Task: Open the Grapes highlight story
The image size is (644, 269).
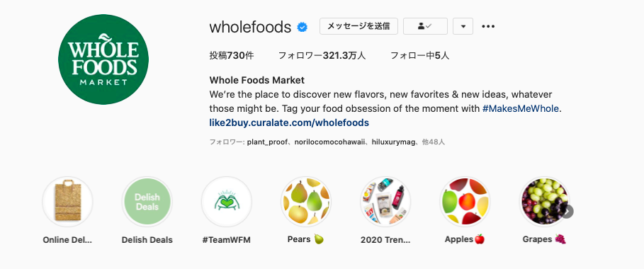Action: (544, 202)
